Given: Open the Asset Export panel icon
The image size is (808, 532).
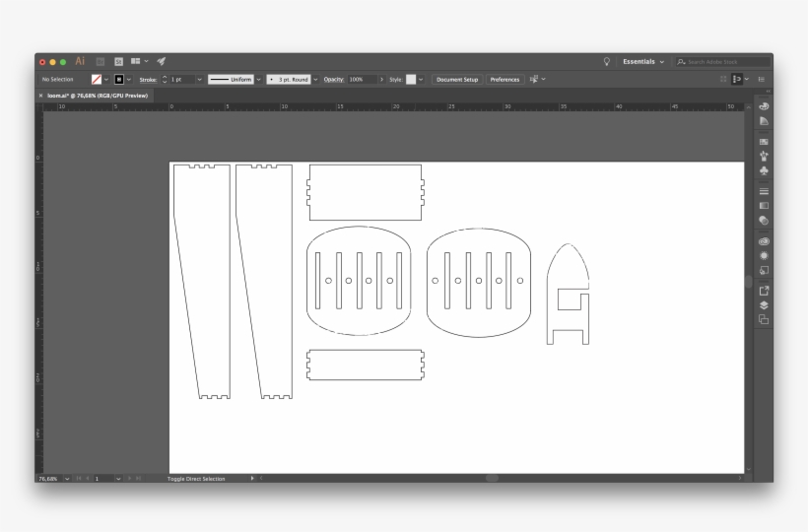Looking at the screenshot, I should 764,291.
